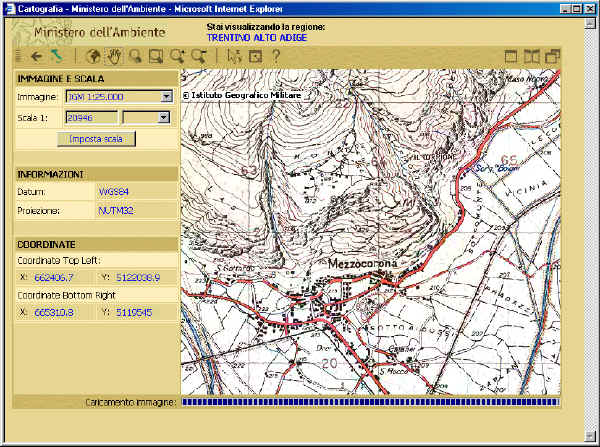
Task: Select the zoom-to-rectangle tool
Action: 156,57
